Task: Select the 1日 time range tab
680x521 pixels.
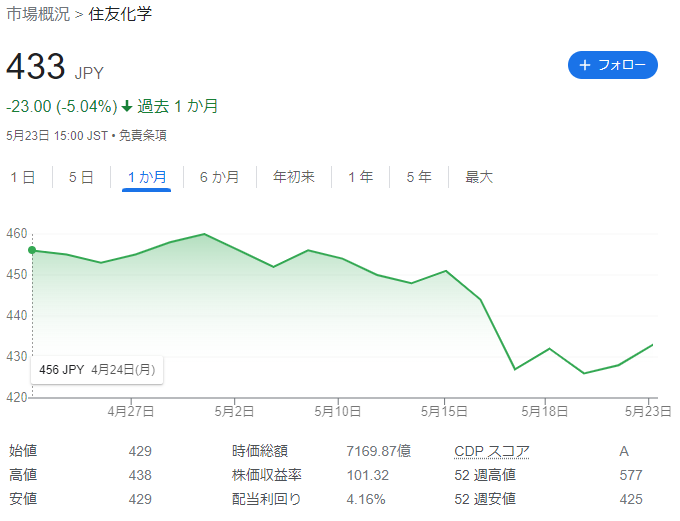Action: pos(23,177)
